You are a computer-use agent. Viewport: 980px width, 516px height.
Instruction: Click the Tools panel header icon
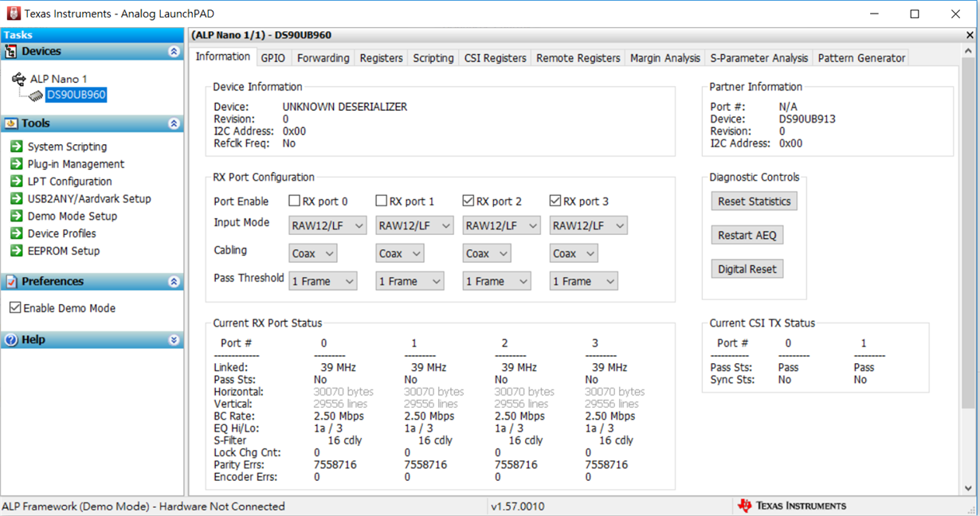point(11,123)
